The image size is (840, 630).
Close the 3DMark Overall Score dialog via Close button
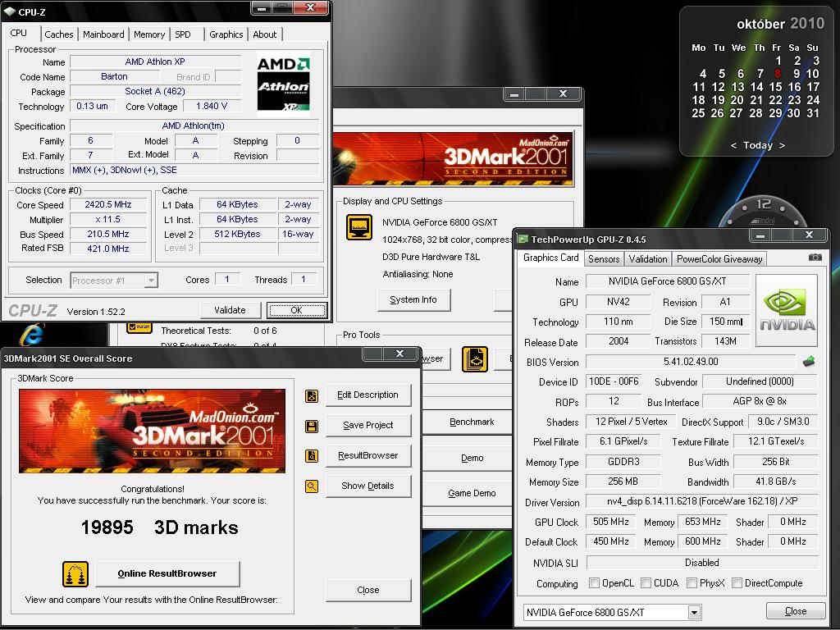click(x=368, y=590)
